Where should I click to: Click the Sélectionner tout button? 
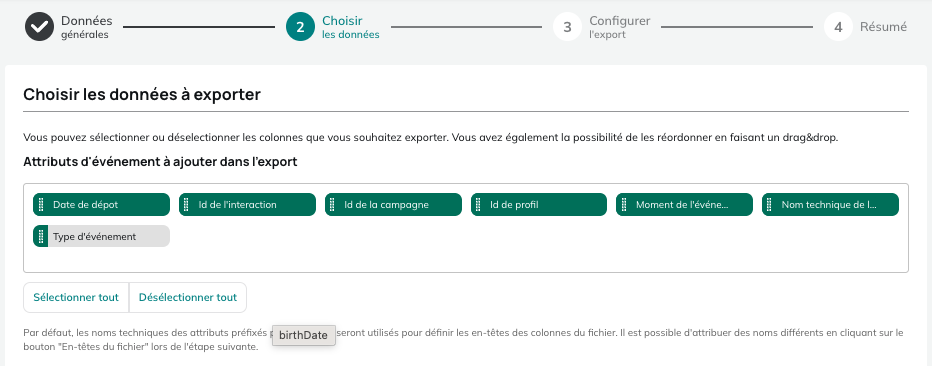76,298
